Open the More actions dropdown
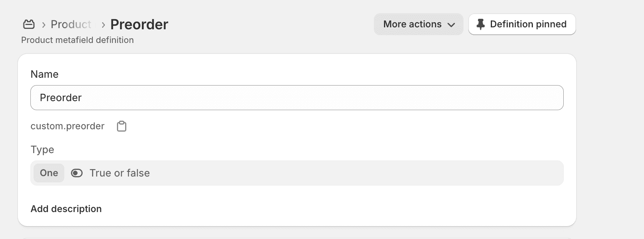 pos(419,24)
